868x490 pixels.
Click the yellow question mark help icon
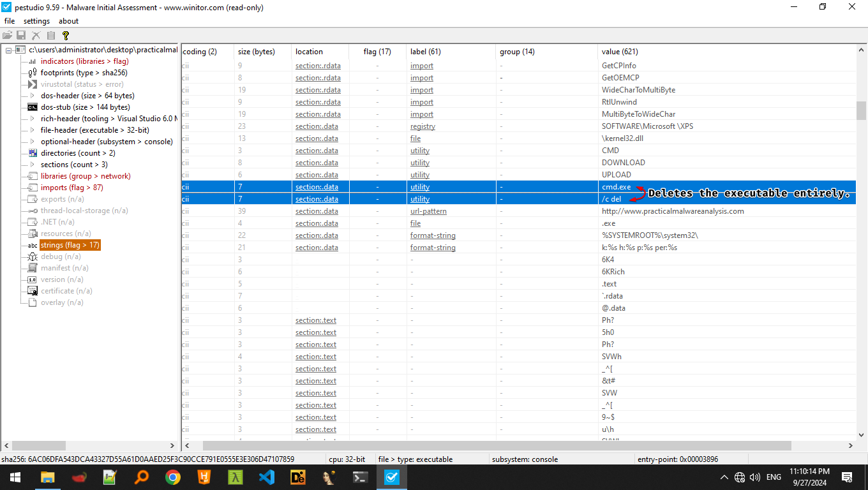pos(65,36)
